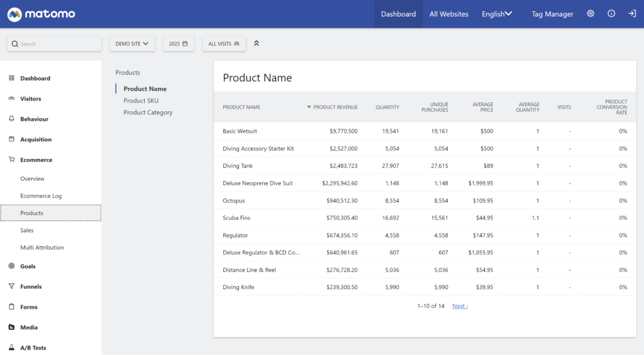Click the calendar icon next to 2023
The width and height of the screenshot is (644, 355).
click(x=186, y=43)
